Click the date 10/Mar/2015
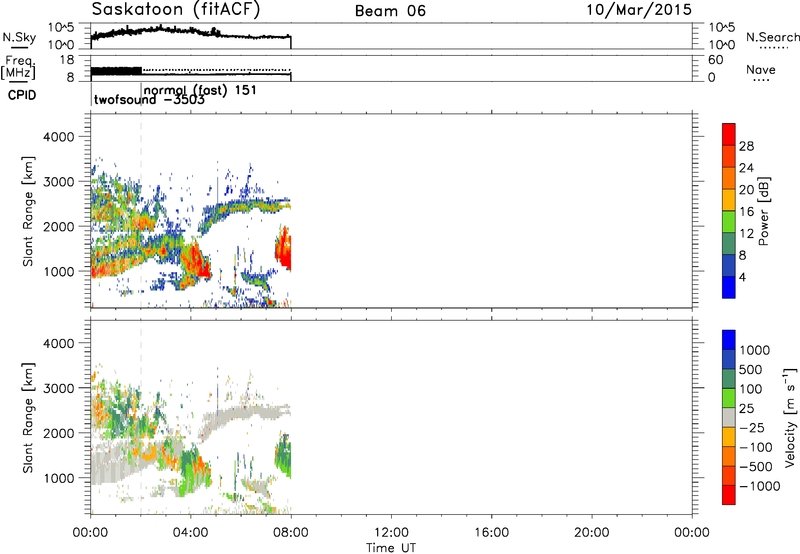The image size is (800, 554). point(639,10)
